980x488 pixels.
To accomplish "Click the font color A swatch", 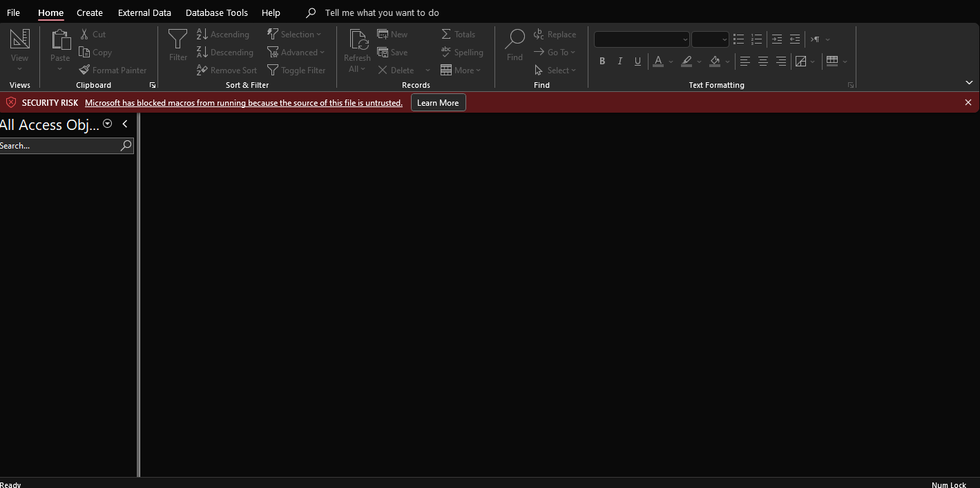I will pyautogui.click(x=658, y=61).
